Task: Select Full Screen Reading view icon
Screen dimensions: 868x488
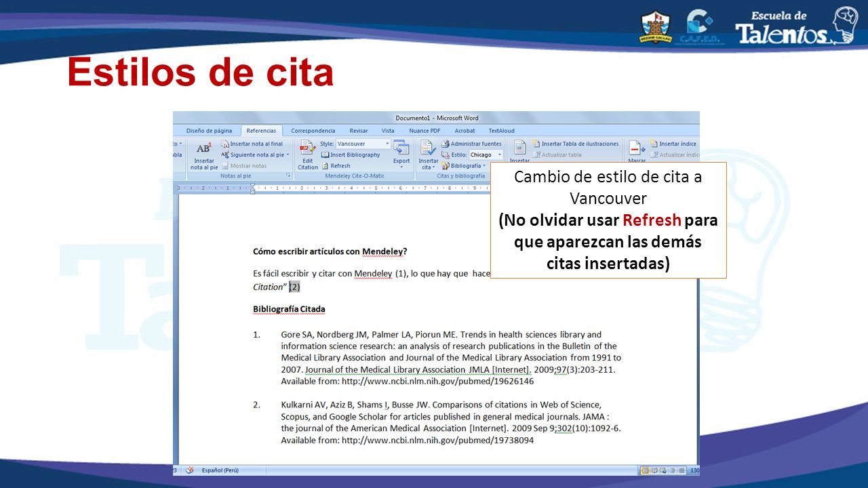Action: [654, 470]
